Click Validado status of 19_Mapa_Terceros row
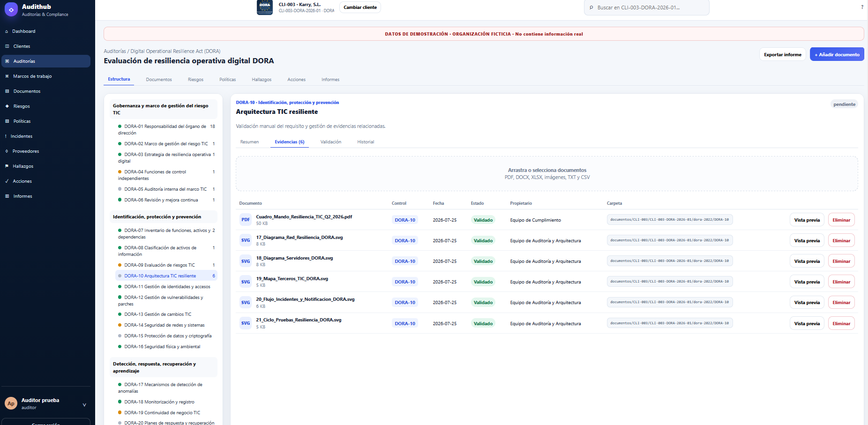 tap(483, 282)
